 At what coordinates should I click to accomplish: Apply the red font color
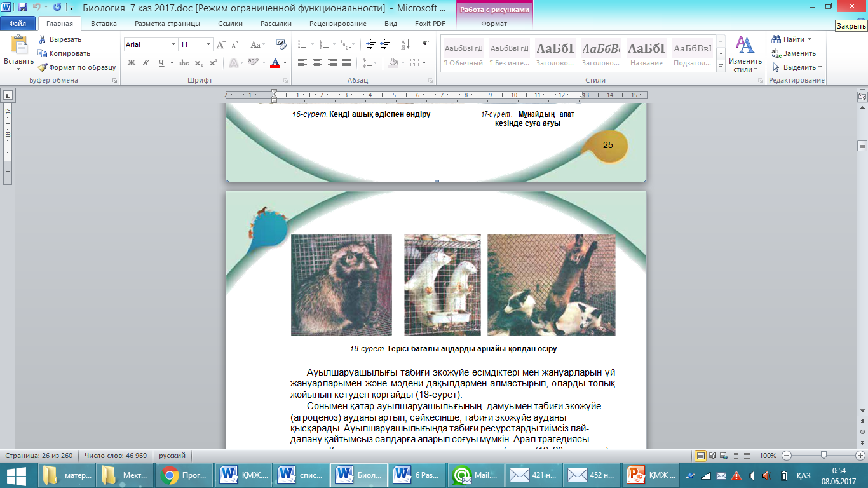275,63
